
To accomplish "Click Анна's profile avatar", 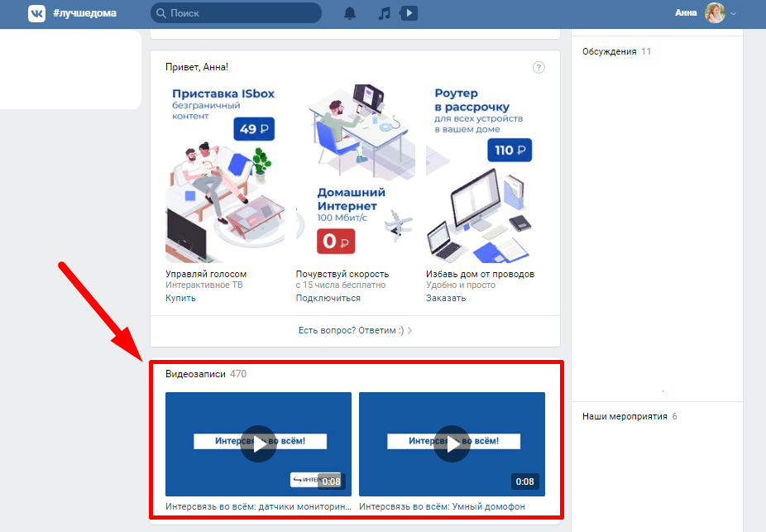I will (x=715, y=13).
